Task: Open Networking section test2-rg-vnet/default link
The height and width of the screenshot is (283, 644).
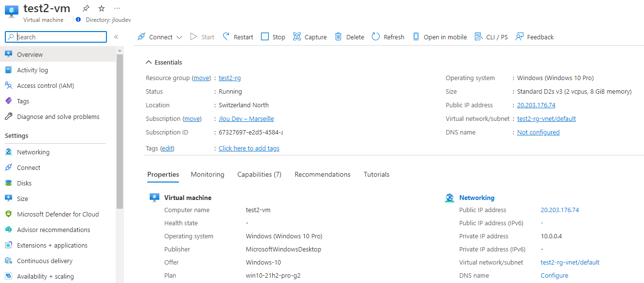Action: 570,262
